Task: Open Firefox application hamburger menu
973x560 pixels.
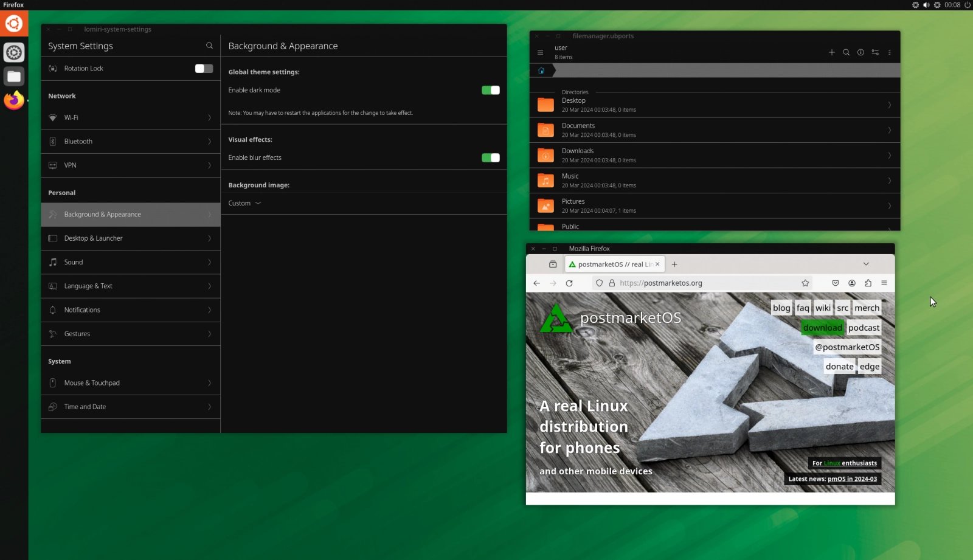Action: 884,283
